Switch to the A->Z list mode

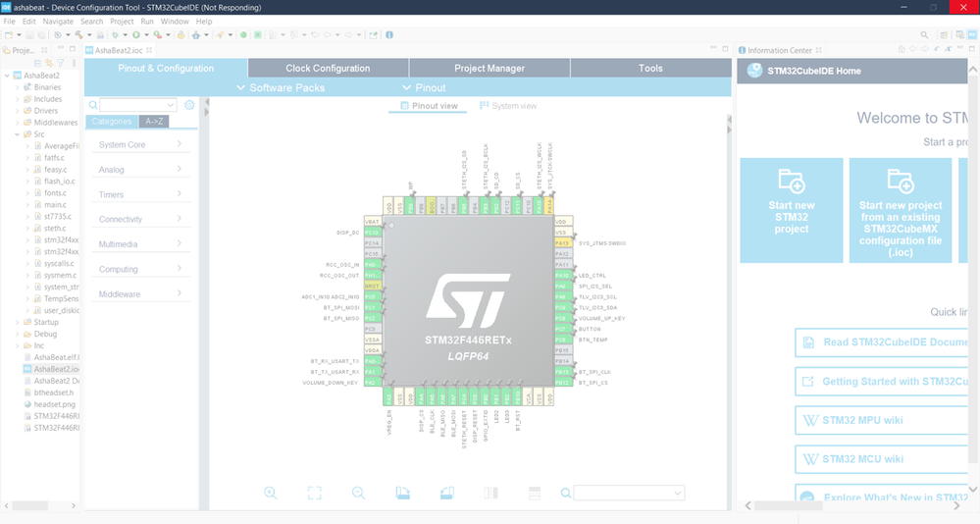point(154,122)
